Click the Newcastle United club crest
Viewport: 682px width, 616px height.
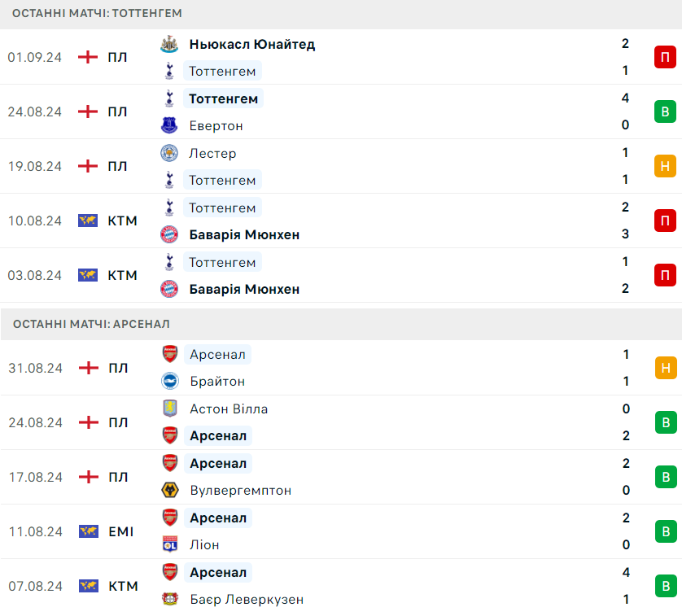169,44
